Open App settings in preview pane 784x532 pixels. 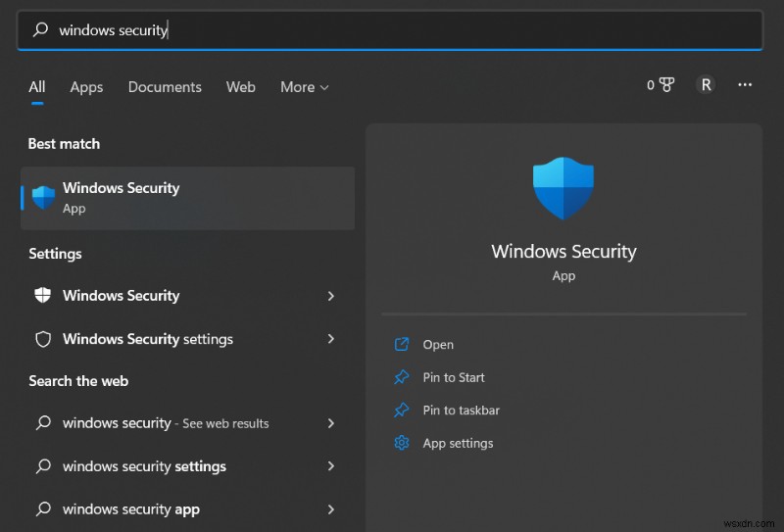pyautogui.click(x=458, y=444)
